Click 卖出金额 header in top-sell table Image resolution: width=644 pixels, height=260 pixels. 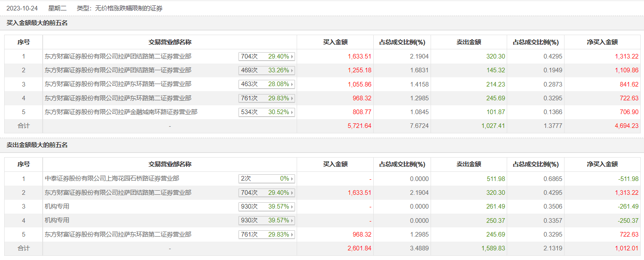(469, 165)
